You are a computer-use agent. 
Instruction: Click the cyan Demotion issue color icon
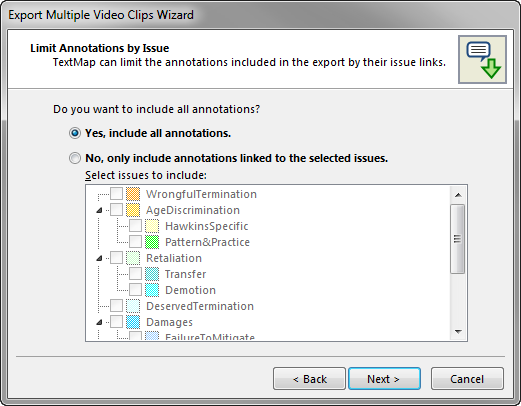[x=152, y=290]
